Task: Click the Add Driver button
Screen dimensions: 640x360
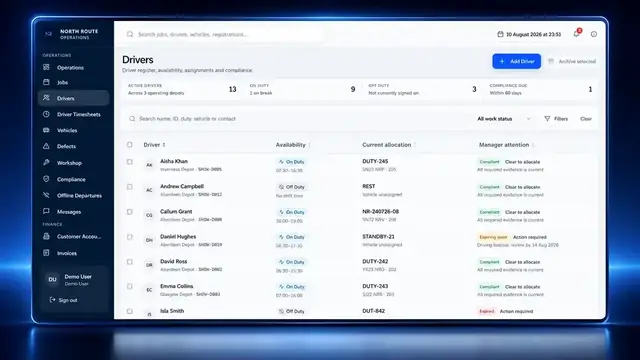Action: coord(516,61)
